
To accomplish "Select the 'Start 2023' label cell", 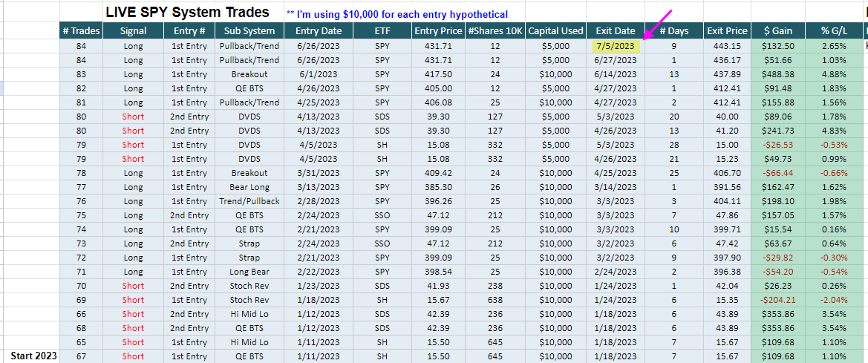I will coord(33,356).
